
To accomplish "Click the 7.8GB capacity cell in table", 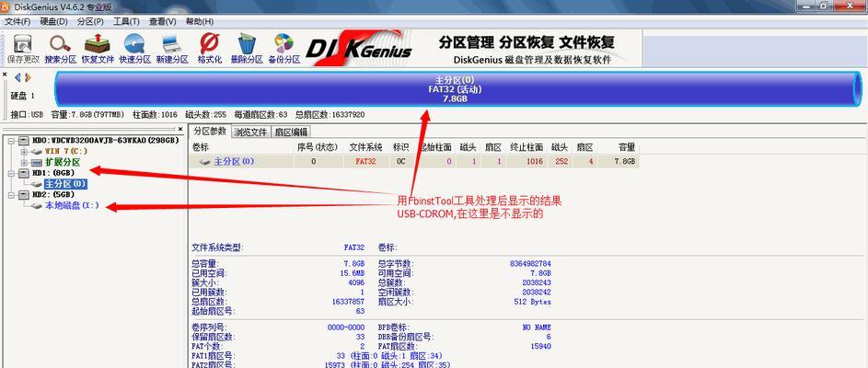I will pyautogui.click(x=624, y=162).
